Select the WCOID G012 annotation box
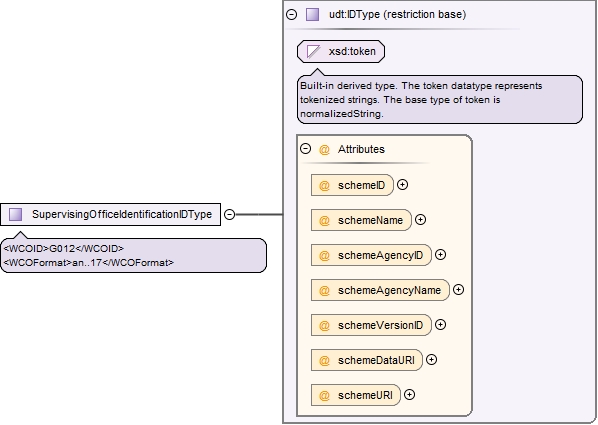 (x=133, y=255)
